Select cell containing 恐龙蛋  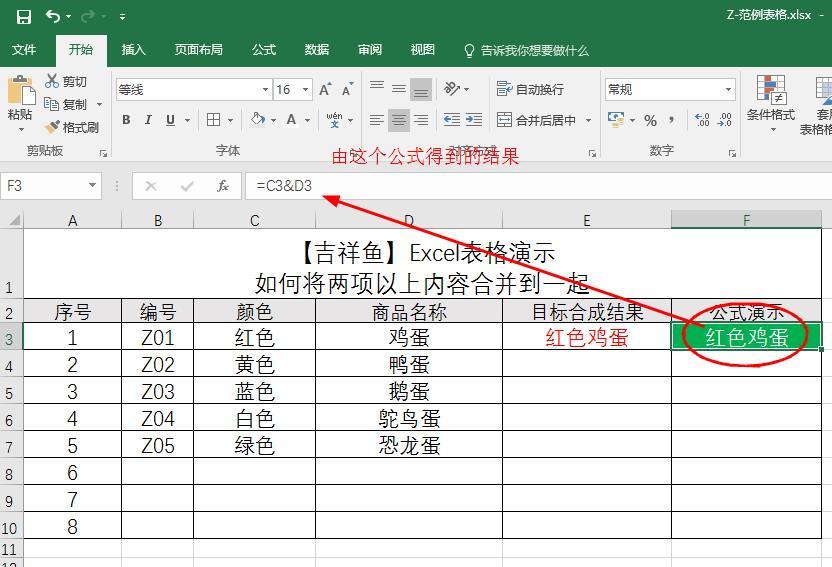409,444
